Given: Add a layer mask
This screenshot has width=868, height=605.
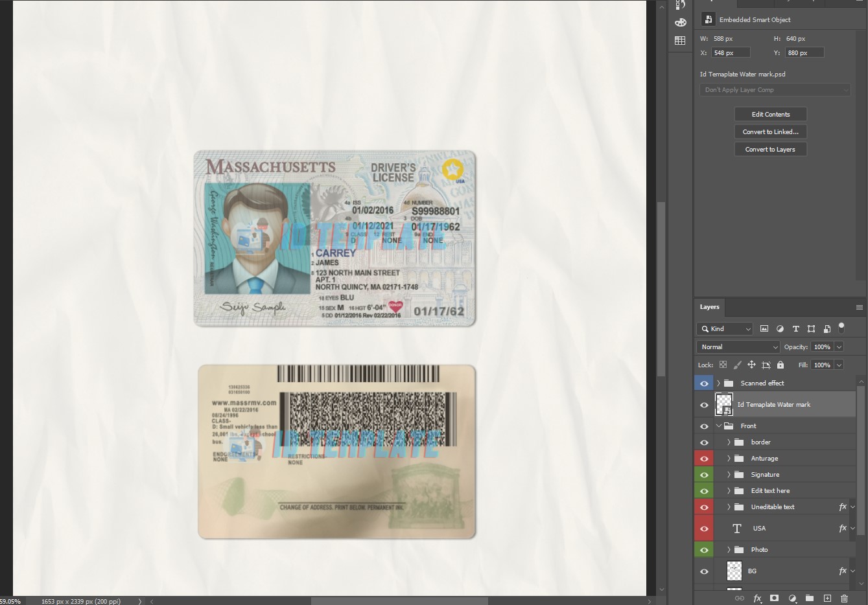Looking at the screenshot, I should click(774, 599).
